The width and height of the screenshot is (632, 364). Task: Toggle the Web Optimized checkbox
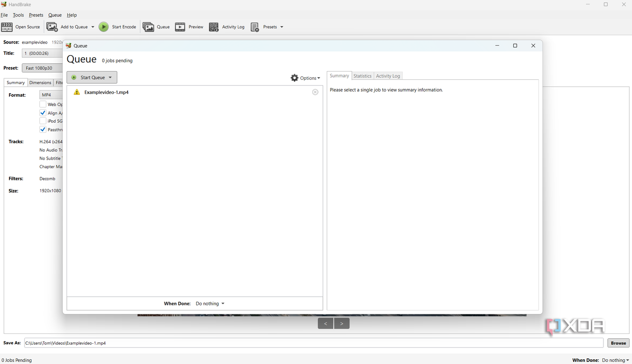[43, 104]
